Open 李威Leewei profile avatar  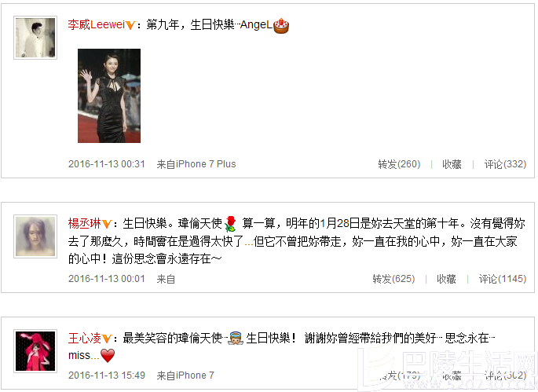pos(35,38)
